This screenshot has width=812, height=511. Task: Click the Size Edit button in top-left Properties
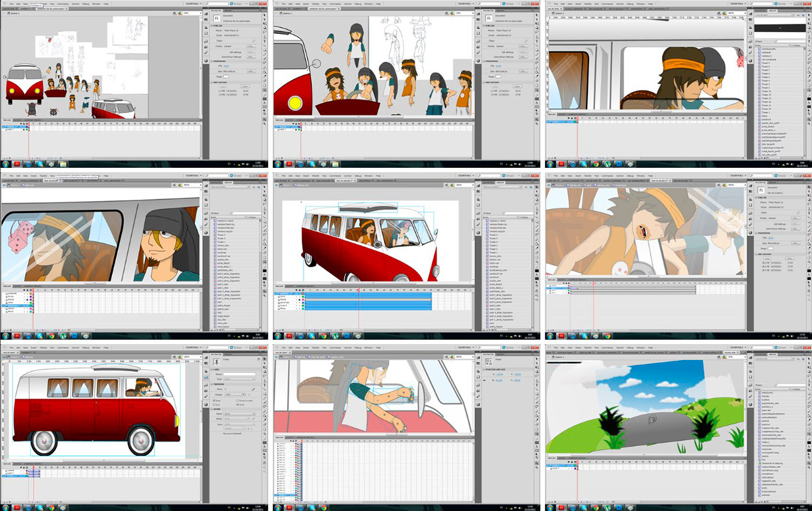[251, 71]
